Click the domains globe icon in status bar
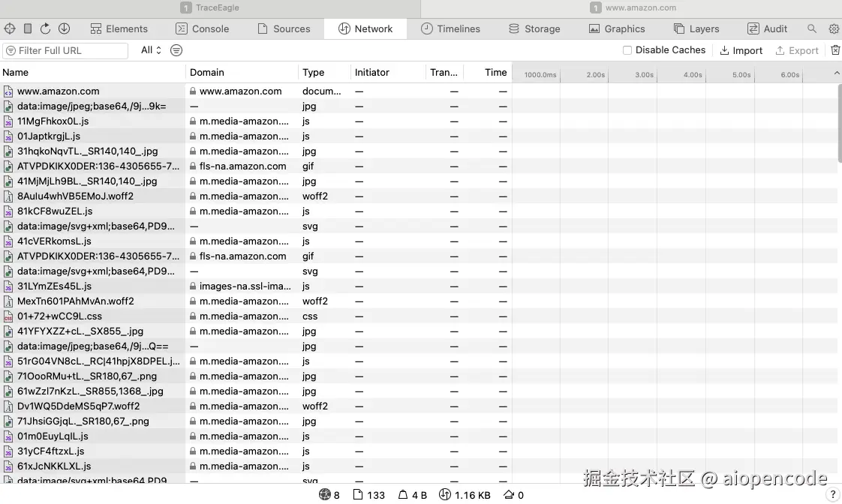Viewport: 842px width, 504px height. [324, 494]
